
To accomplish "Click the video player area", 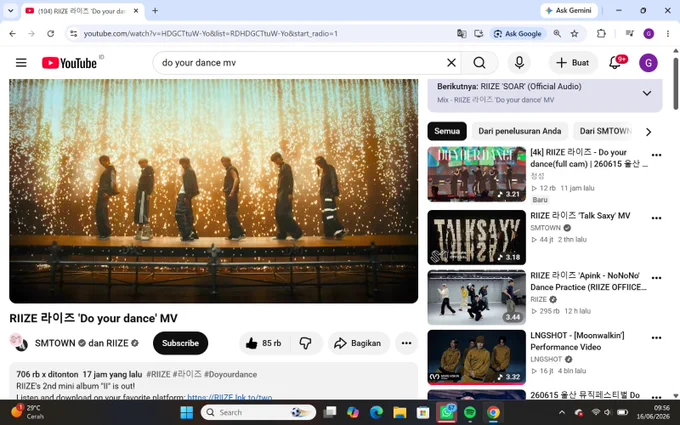I will pyautogui.click(x=213, y=191).
